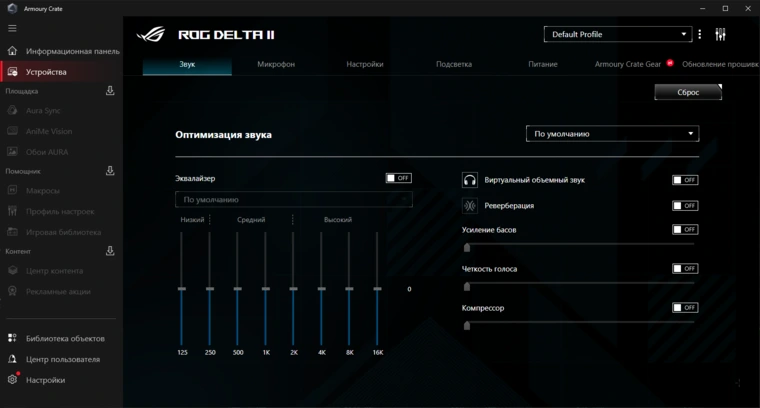Viewport: 760px width, 408px height.
Task: Open the Armoury Crate Gear tab
Action: (x=628, y=64)
